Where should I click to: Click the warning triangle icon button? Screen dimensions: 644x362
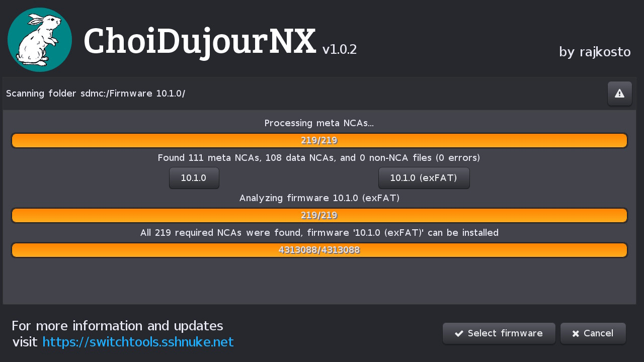[620, 94]
